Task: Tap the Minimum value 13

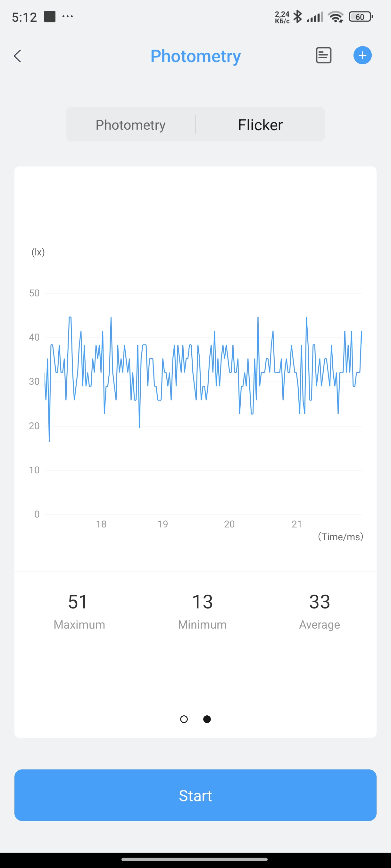Action: [202, 602]
